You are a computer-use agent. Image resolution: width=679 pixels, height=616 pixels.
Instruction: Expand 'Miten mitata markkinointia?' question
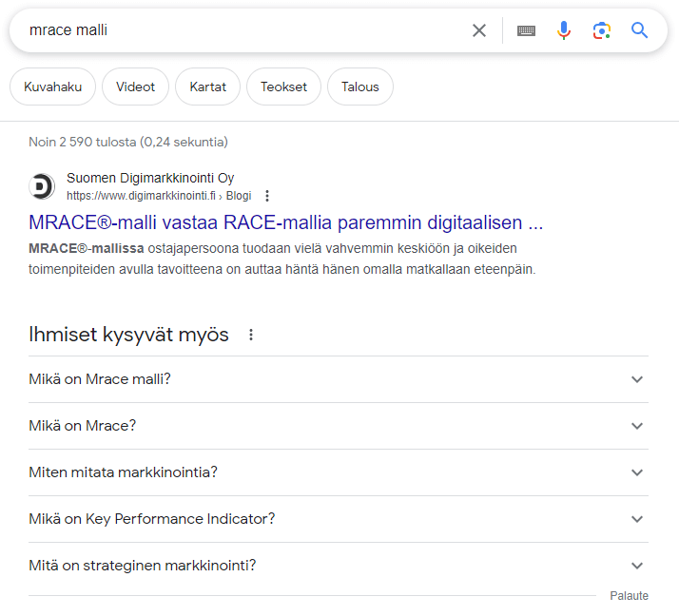pos(339,472)
